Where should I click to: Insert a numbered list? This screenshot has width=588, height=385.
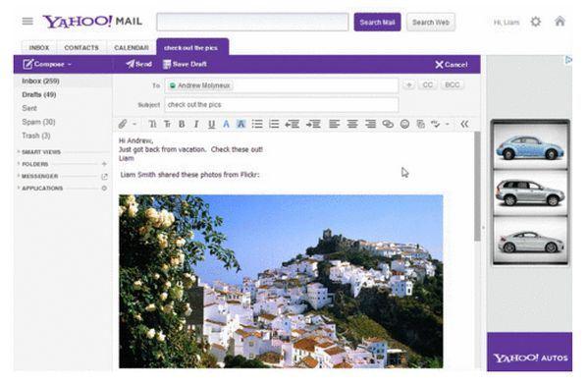coord(274,124)
